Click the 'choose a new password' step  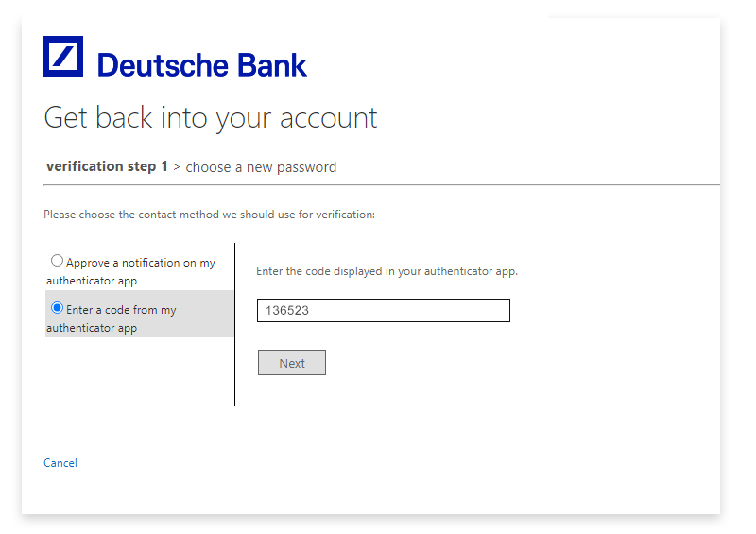tap(261, 167)
